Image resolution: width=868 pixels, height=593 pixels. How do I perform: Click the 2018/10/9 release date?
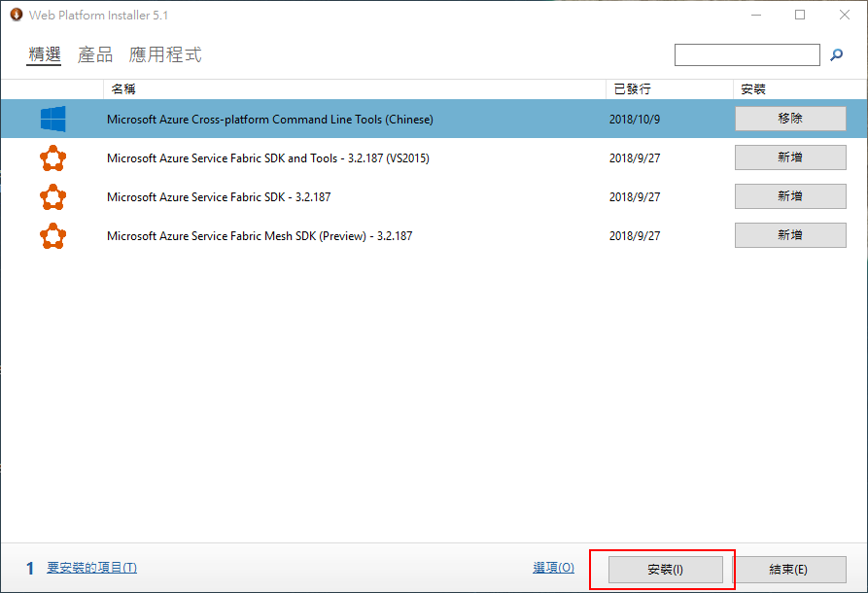635,120
